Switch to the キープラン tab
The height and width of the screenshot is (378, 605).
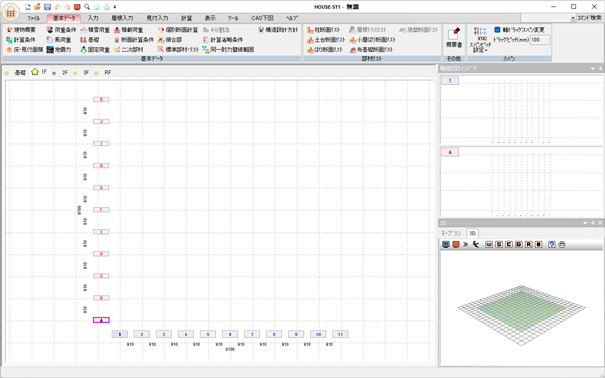click(451, 233)
